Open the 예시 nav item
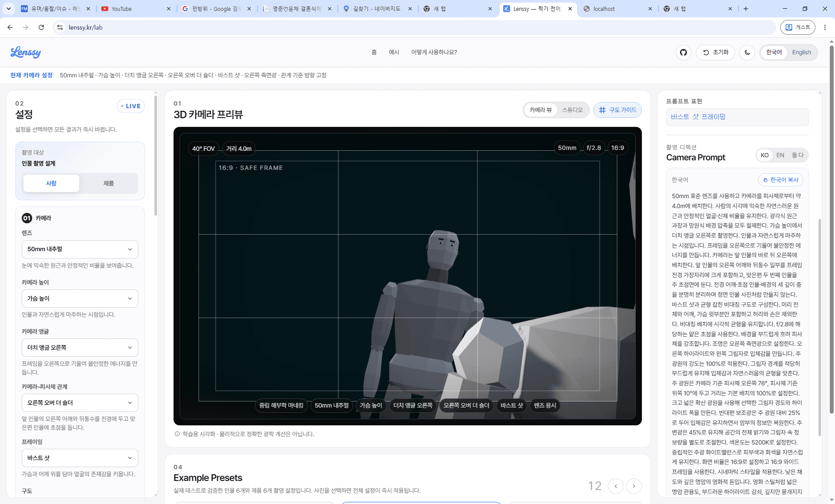Viewport: 835px width, 504px height. 394,52
